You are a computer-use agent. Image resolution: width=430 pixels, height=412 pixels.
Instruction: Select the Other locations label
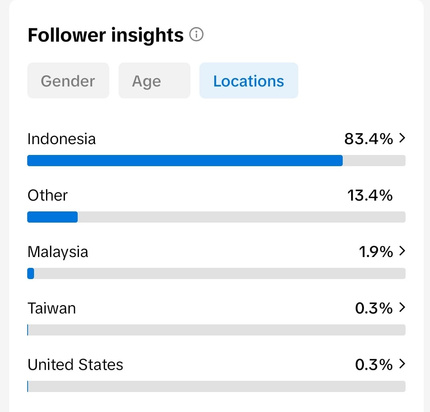[x=48, y=195]
